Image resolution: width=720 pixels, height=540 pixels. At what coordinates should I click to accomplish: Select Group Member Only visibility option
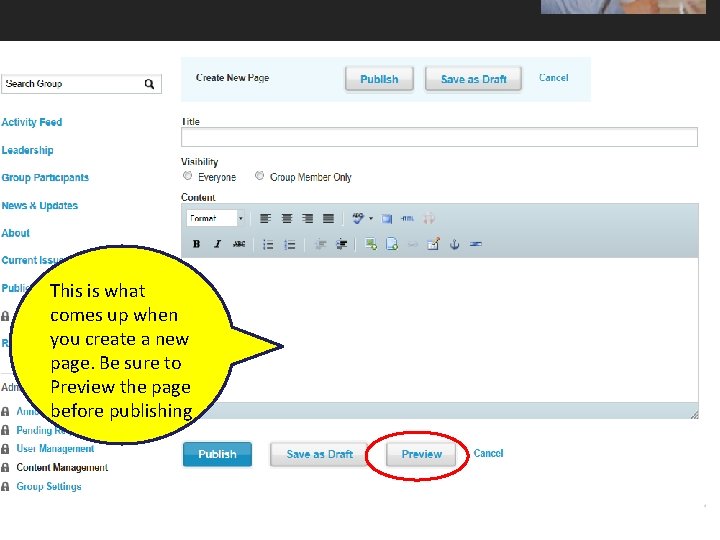[x=259, y=176]
